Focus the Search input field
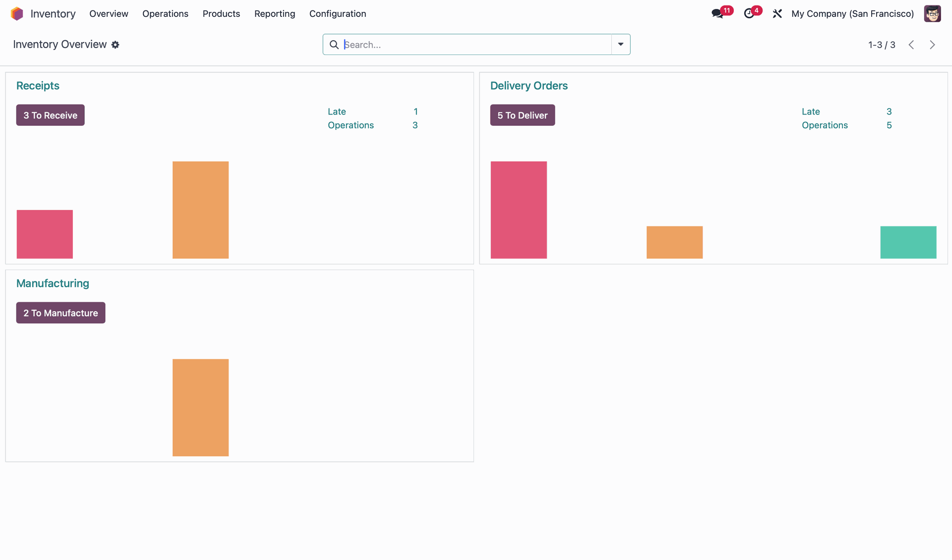The image size is (952, 560). pos(476,45)
